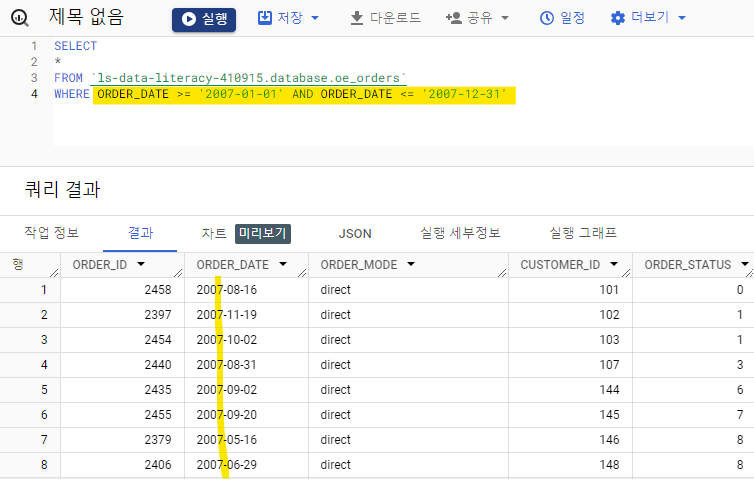The height and width of the screenshot is (484, 754).
Task: Click 쿼리 결과 heading
Action: click(63, 189)
